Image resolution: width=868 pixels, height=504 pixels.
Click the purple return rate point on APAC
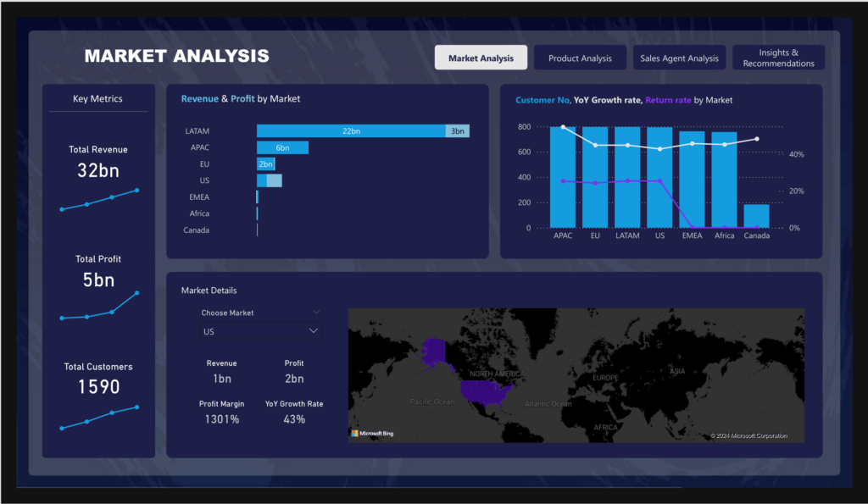pos(563,181)
